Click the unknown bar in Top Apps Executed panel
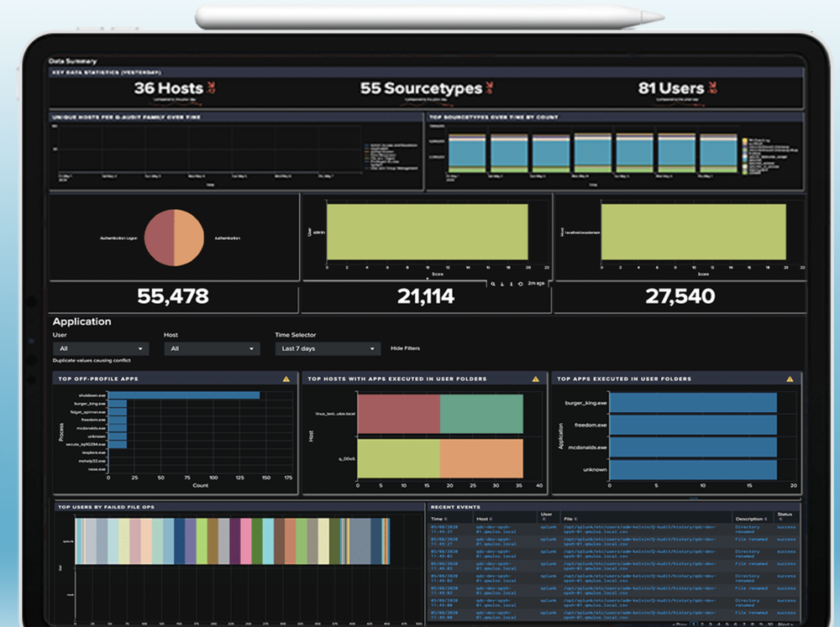 tap(693, 469)
